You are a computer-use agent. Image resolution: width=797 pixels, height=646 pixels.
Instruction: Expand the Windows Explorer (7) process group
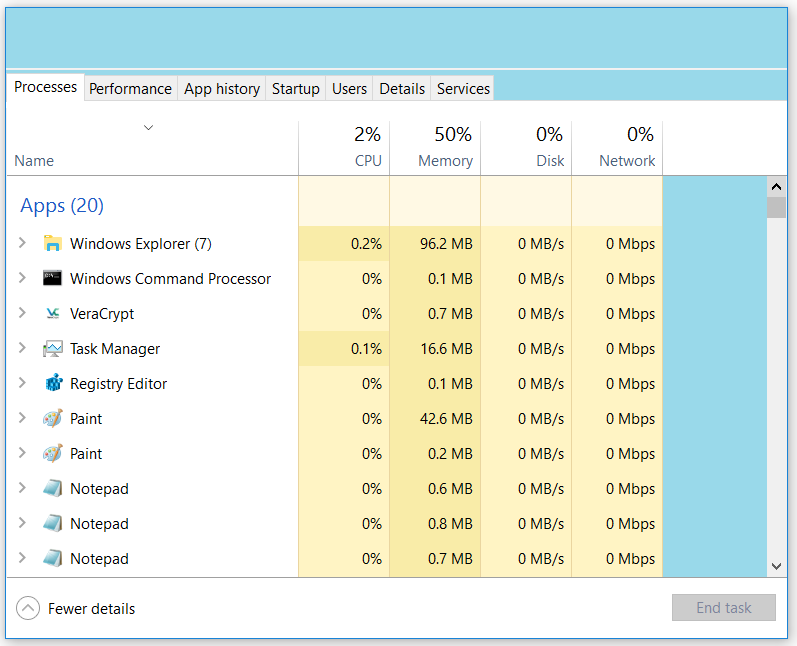[22, 243]
